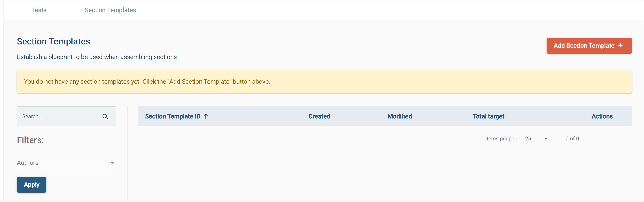Viewport: 644px width, 202px height.
Task: Click the plus icon on Add Section Template
Action: pyautogui.click(x=620, y=45)
